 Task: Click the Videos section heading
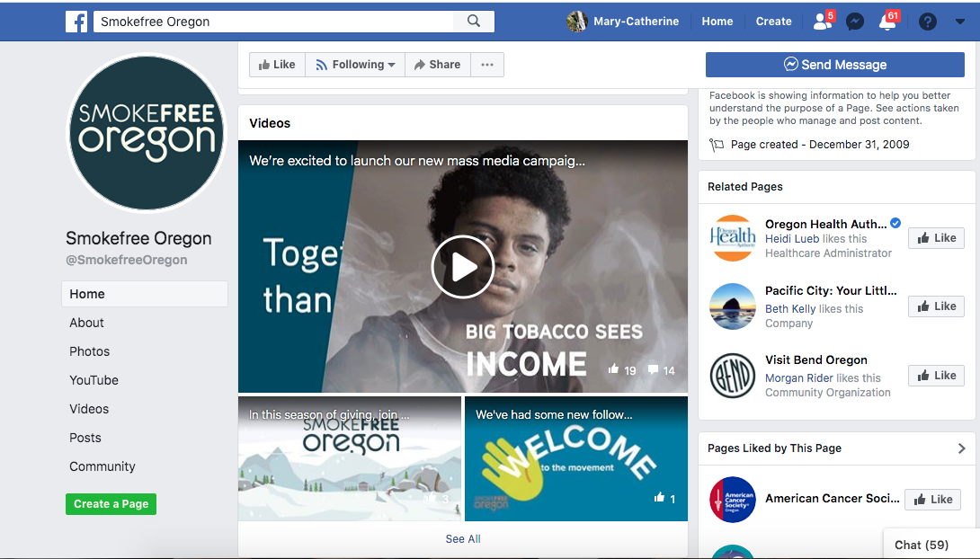[x=270, y=123]
